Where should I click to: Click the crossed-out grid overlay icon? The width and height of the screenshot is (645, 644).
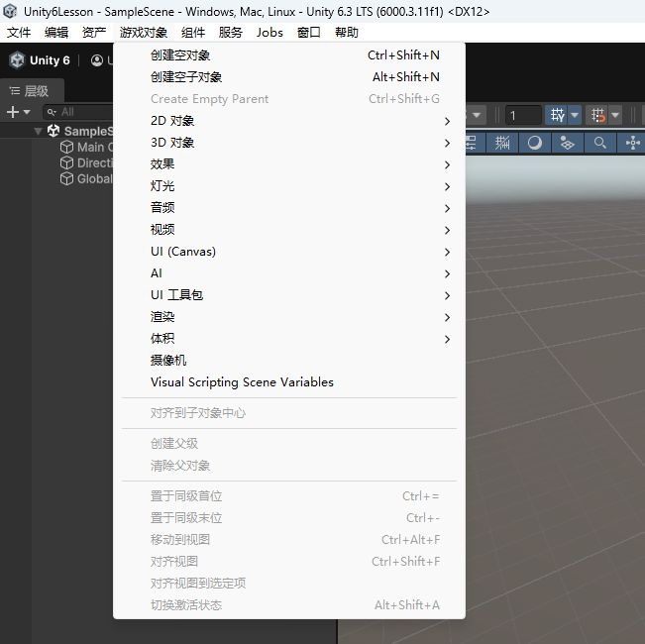pyautogui.click(x=502, y=143)
